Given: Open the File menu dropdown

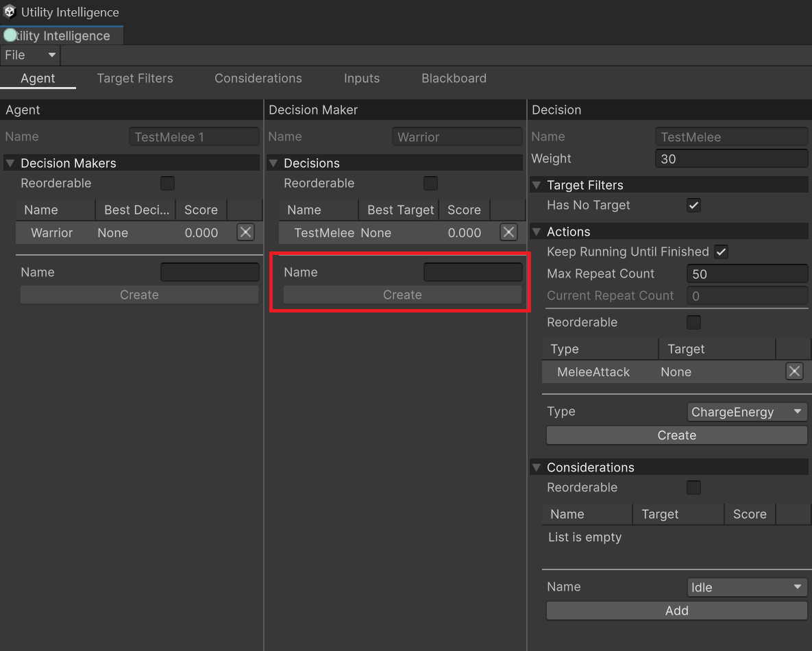Looking at the screenshot, I should (x=30, y=55).
